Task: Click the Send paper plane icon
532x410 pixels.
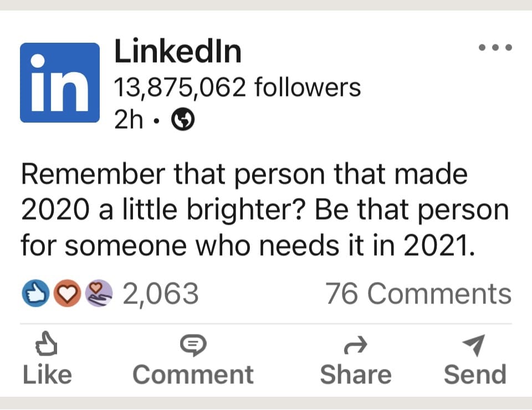Action: 475,345
